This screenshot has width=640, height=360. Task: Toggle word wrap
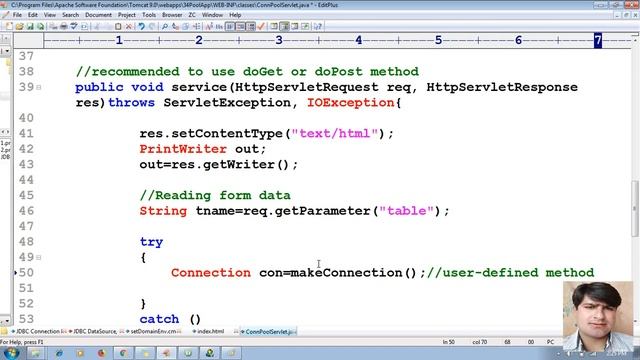point(230,26)
